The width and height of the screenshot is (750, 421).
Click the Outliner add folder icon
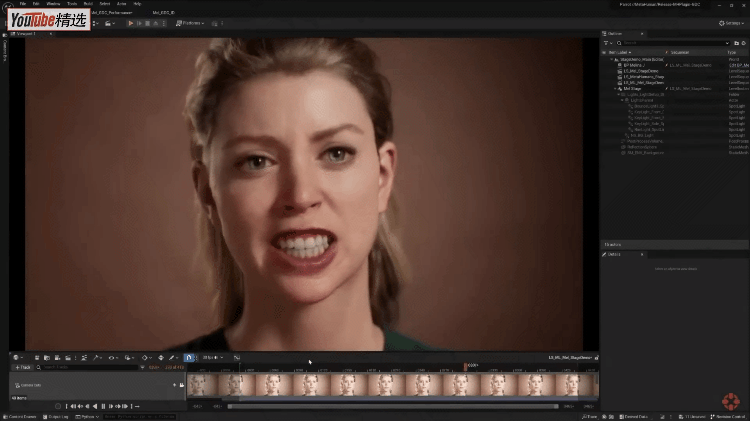736,43
